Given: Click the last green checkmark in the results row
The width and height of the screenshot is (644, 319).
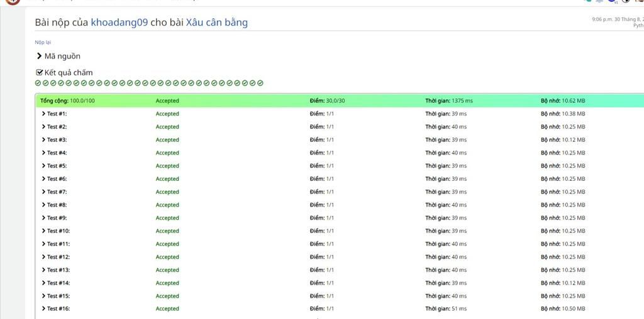Looking at the screenshot, I should pyautogui.click(x=260, y=84).
